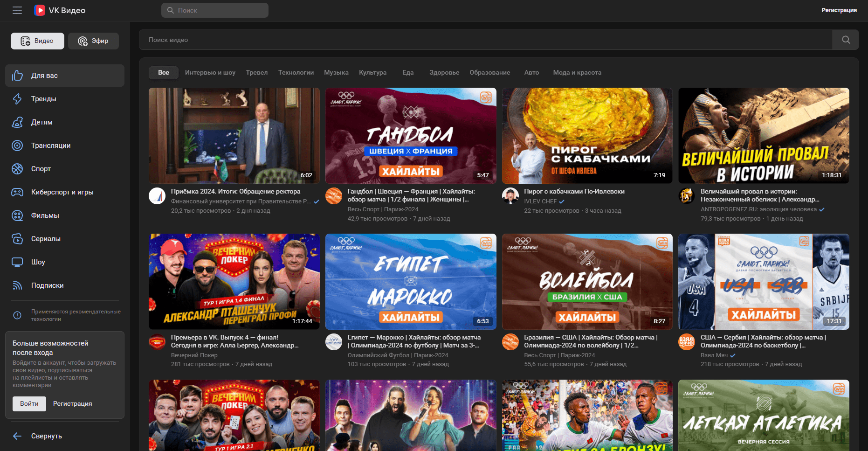Image resolution: width=868 pixels, height=451 pixels.
Task: Open the Трансляции section
Action: click(50, 146)
